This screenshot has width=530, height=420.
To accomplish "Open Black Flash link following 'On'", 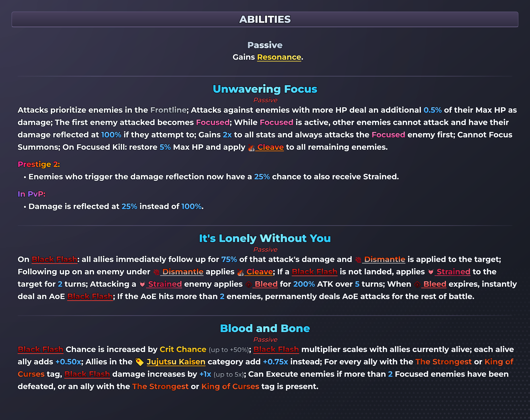I will coord(54,259).
